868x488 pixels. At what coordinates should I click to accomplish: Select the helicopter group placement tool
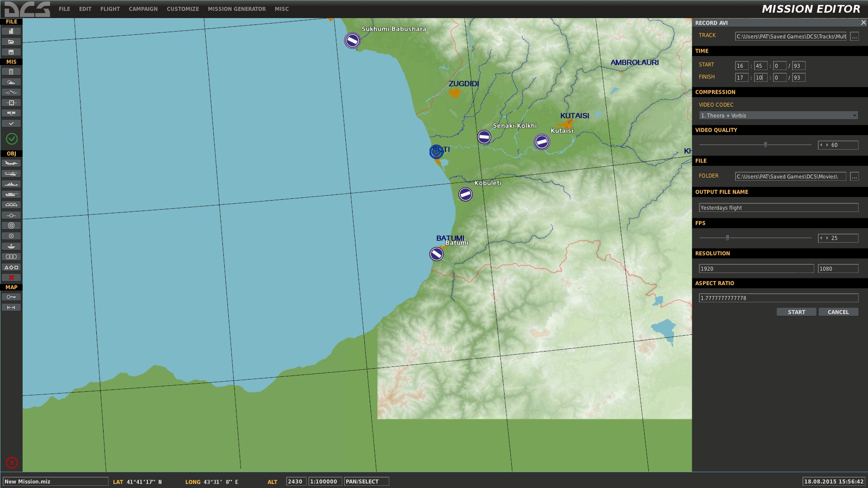(11, 174)
